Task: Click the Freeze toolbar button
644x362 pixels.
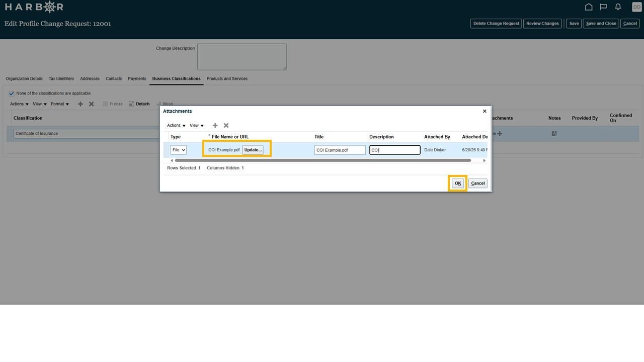Action: (113, 104)
